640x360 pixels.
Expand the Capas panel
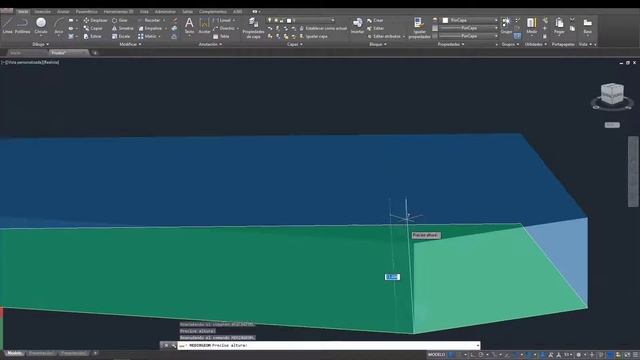(x=294, y=44)
